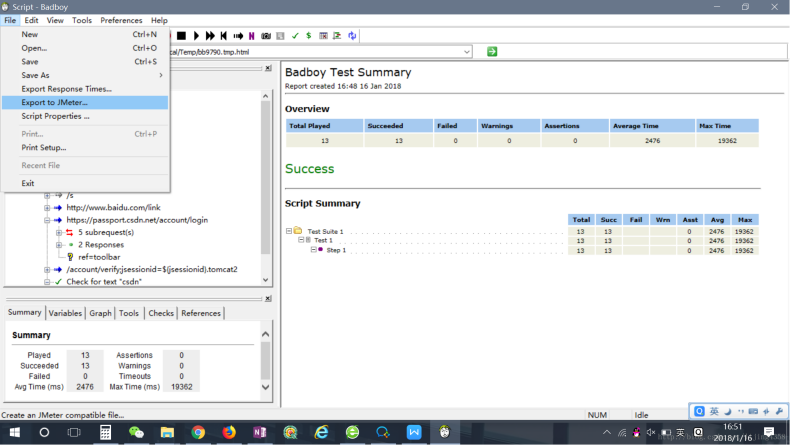The width and height of the screenshot is (790, 445).
Task: Close the Summary panel
Action: point(268,298)
